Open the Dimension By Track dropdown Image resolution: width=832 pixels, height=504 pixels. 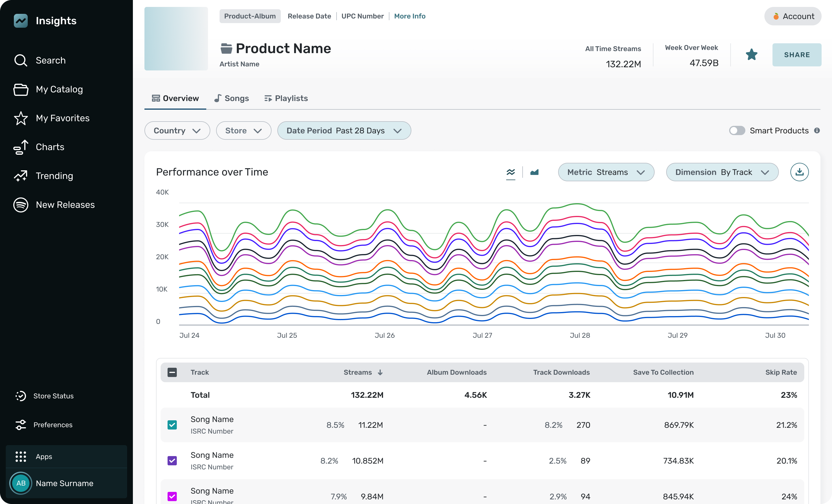tap(722, 172)
